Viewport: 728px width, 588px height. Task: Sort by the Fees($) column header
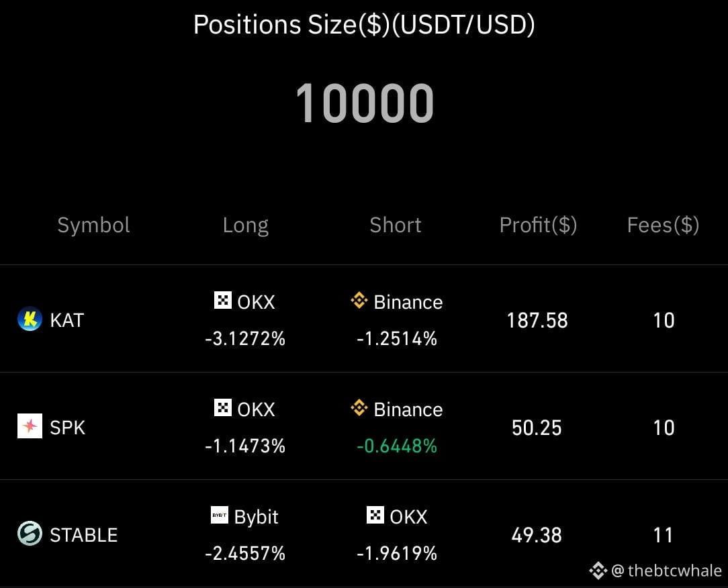pos(663,225)
